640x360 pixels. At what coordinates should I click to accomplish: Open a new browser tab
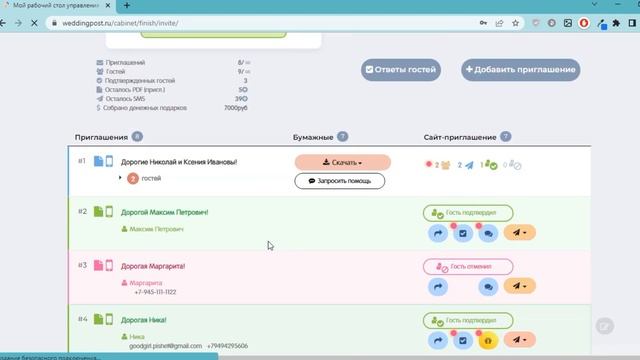click(x=127, y=6)
